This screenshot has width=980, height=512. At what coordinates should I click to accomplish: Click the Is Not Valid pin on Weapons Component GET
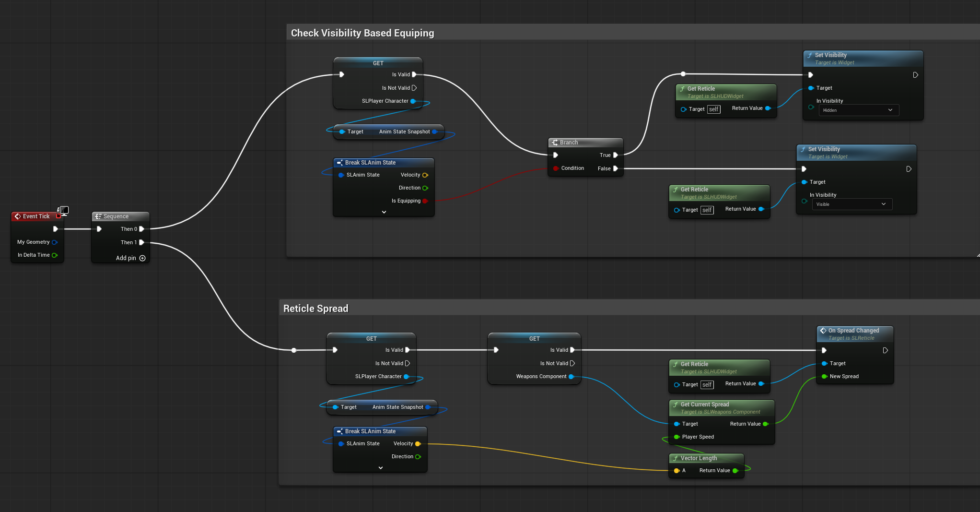pyautogui.click(x=572, y=363)
